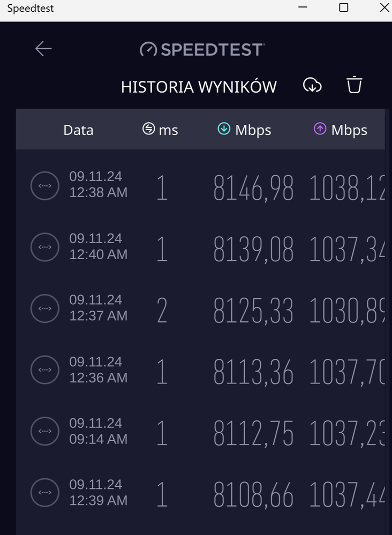This screenshot has height=535, width=392.
Task: Select the 8146,98 Mbps download result
Action: click(253, 189)
